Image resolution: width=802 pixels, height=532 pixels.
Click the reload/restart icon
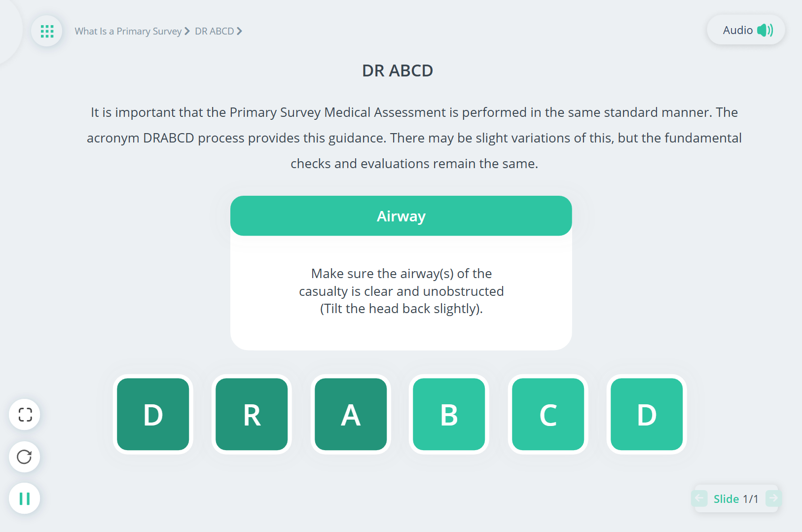(x=25, y=457)
